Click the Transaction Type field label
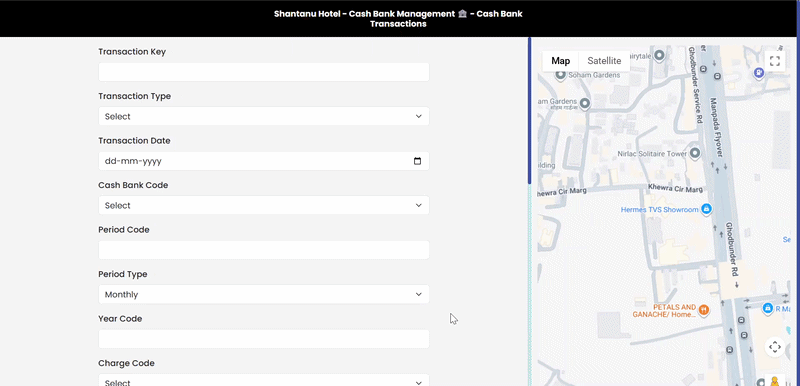Screen dimensions: 800x386 pyautogui.click(x=134, y=96)
